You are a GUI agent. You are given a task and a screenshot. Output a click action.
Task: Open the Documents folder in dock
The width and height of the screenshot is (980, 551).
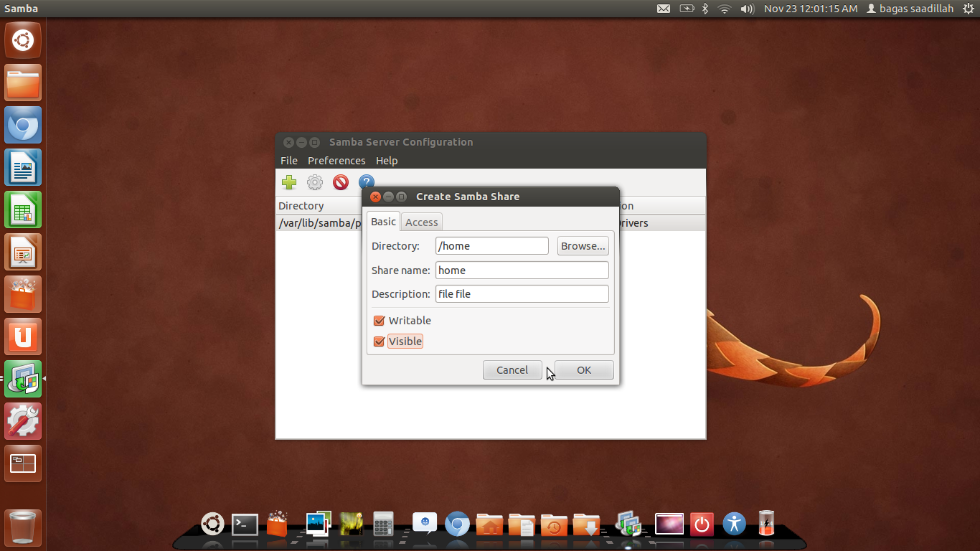[522, 525]
